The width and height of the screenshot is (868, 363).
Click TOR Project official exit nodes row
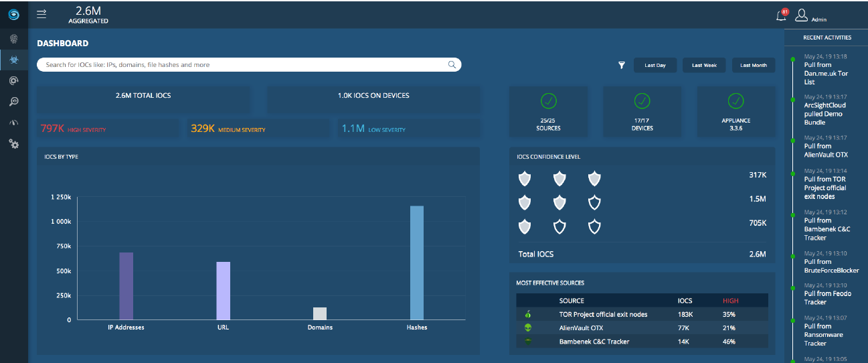(x=642, y=314)
